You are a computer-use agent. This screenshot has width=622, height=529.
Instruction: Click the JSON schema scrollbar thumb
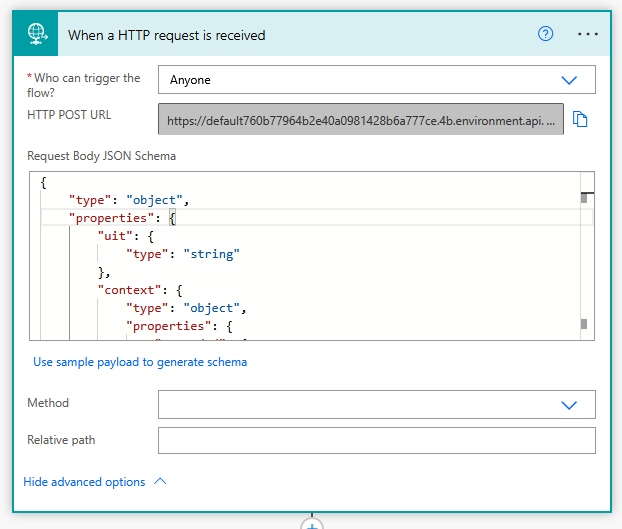pyautogui.click(x=584, y=197)
